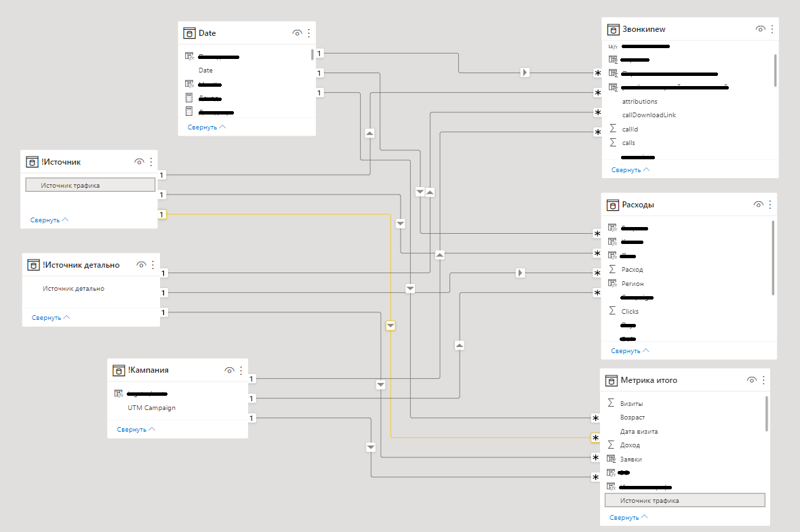Select Источник трафика in Метрика итого table
Viewport: 800px width, 532px height.
pos(685,500)
